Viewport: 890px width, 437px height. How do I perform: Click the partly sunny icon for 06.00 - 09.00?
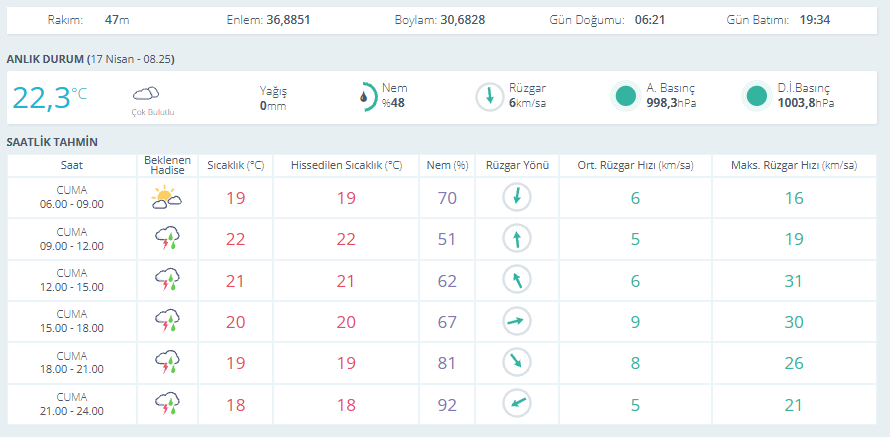[x=166, y=198]
